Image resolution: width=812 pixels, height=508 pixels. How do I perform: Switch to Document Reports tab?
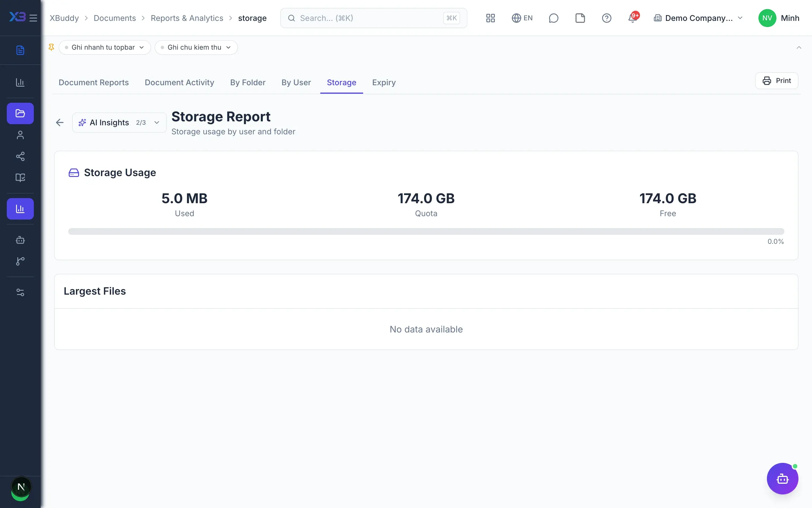point(94,82)
